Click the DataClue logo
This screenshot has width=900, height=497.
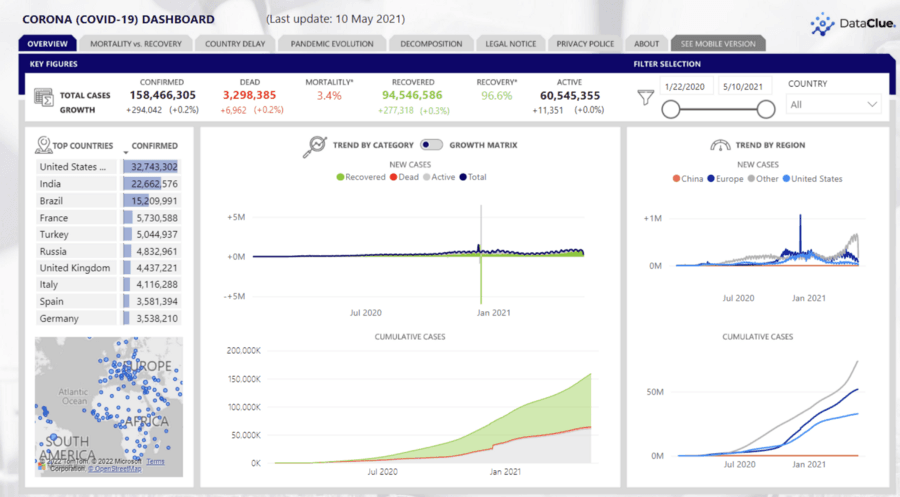853,24
